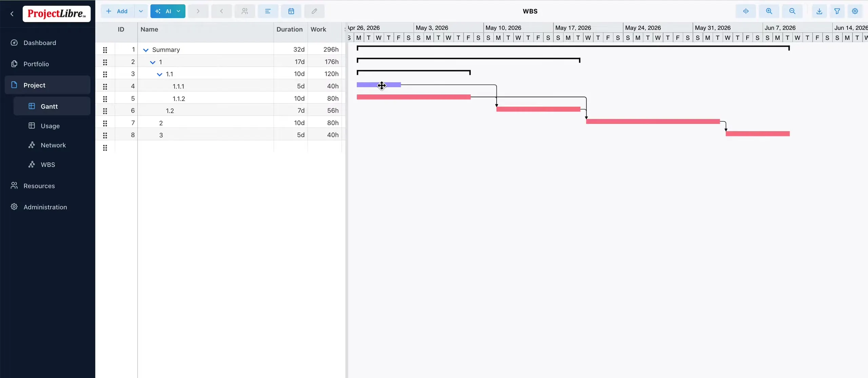Image resolution: width=868 pixels, height=378 pixels.
Task: Select the pink task 3 Gantt bar
Action: 758,133
